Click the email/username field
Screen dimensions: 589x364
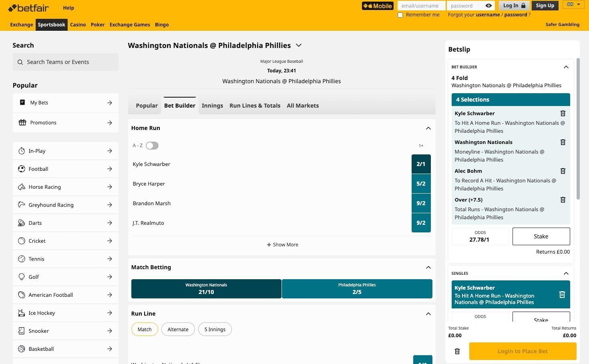tap(421, 6)
